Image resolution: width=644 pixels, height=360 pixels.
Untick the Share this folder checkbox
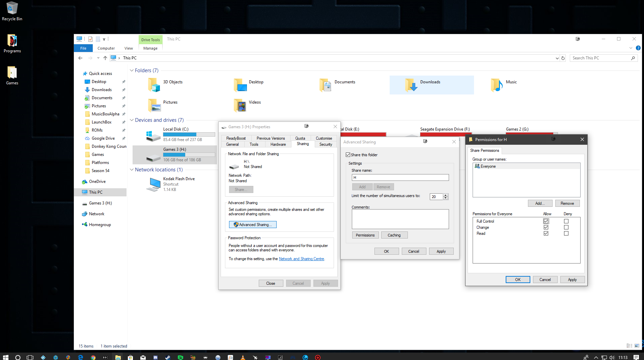348,155
